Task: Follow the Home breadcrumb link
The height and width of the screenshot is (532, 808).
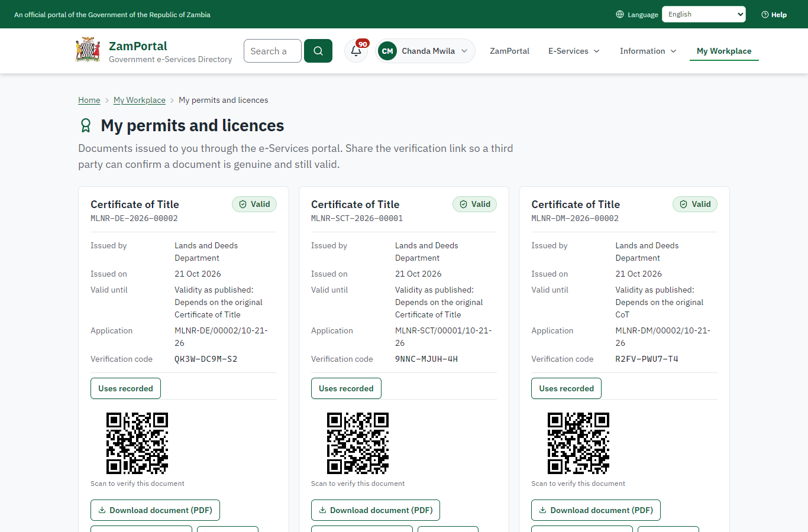Action: (89, 100)
